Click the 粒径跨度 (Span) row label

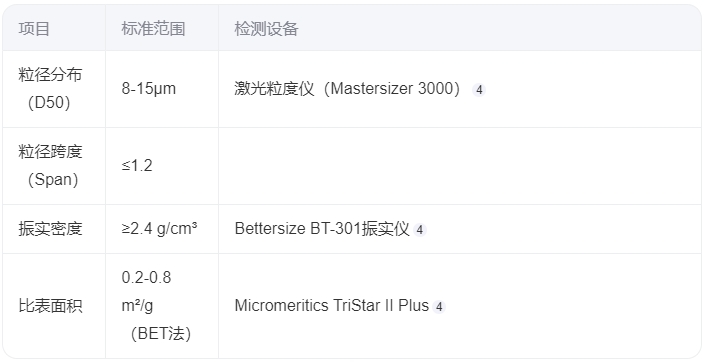(50, 166)
